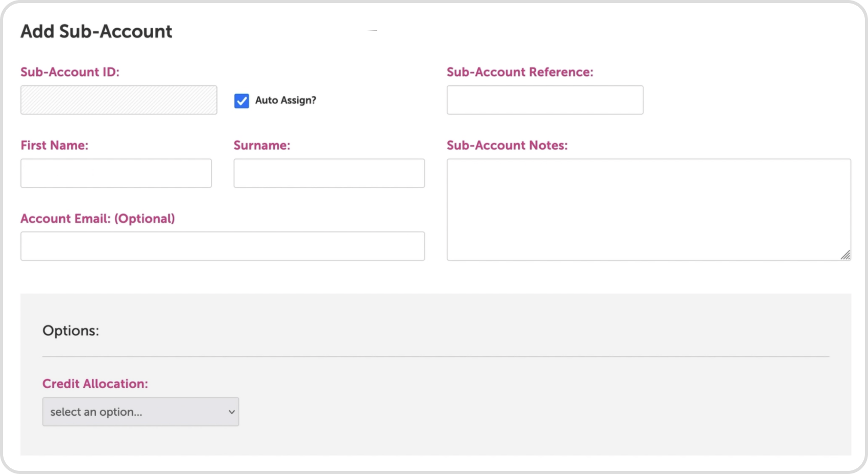Click inside the Sub-Account Notes textarea
Viewport: 868px width, 474px height.
(648, 209)
